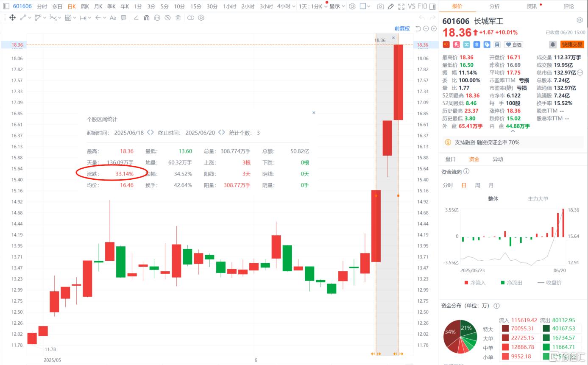Toggle lock drawings icon
588x365 pixels.
click(157, 18)
